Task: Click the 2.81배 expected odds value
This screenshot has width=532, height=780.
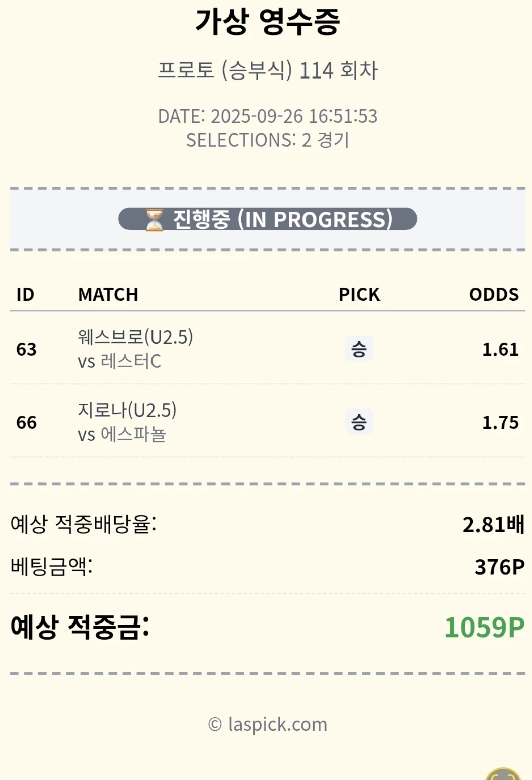Action: tap(493, 525)
